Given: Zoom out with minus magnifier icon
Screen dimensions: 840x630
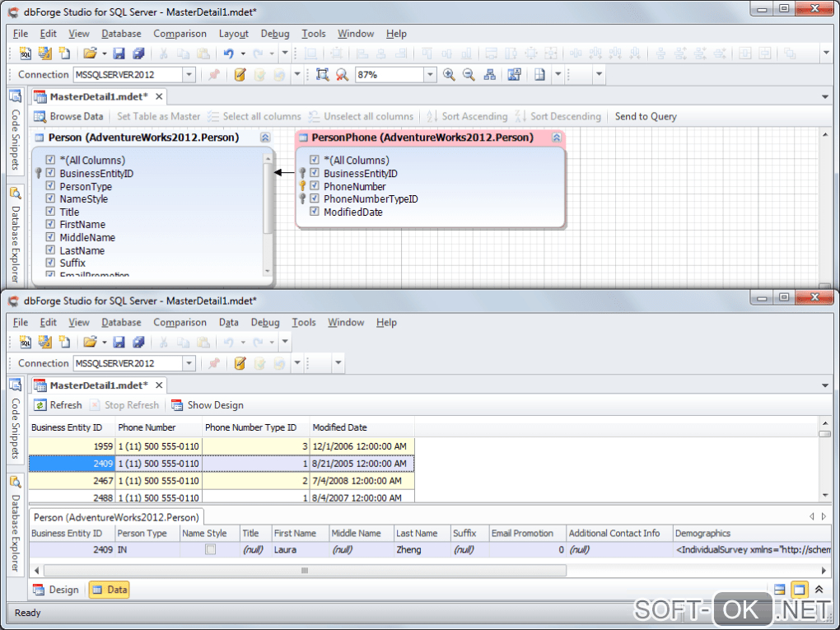Looking at the screenshot, I should tap(469, 75).
